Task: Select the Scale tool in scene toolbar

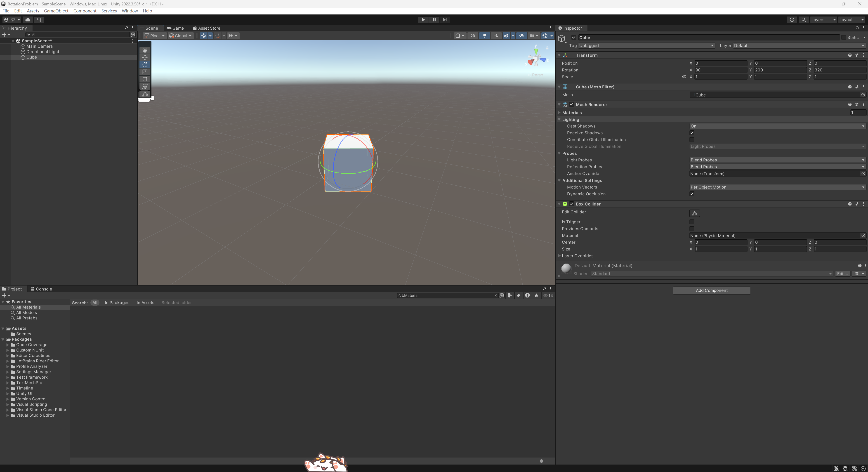Action: click(x=145, y=72)
